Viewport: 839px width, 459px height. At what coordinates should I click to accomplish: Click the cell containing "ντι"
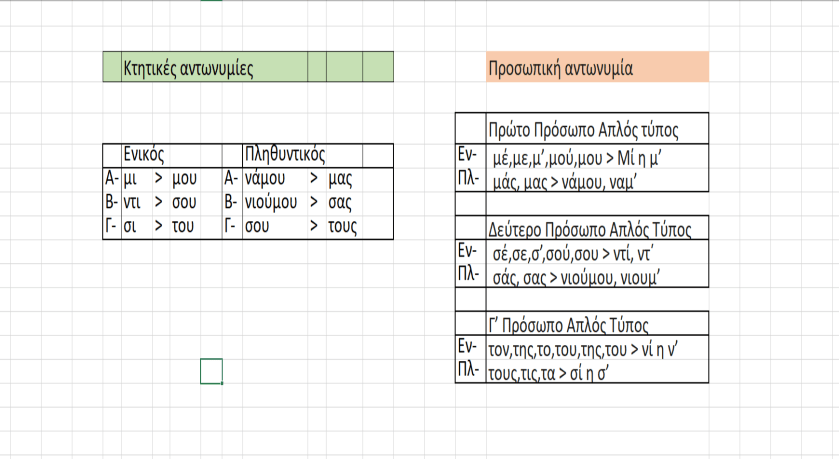pos(132,203)
